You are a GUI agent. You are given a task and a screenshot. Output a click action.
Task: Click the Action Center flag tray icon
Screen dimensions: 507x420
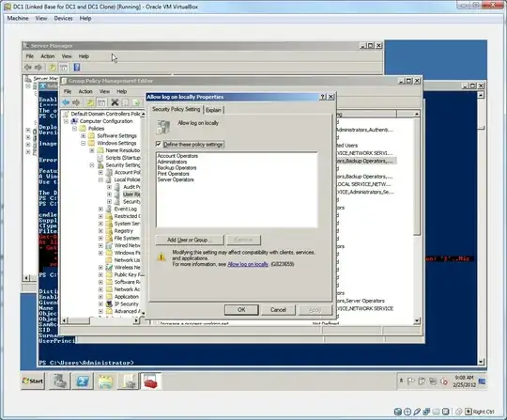pos(411,381)
